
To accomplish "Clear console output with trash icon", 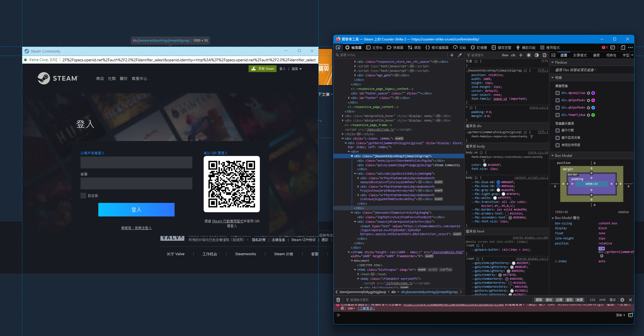I will (x=338, y=300).
